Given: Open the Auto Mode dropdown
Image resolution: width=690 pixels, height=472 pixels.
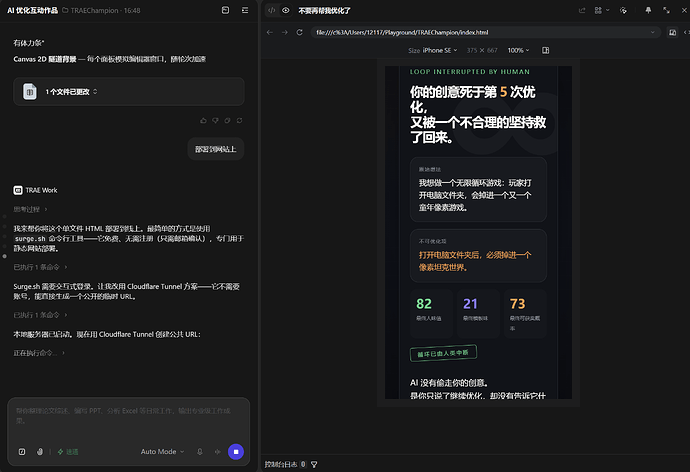Looking at the screenshot, I should coord(162,452).
